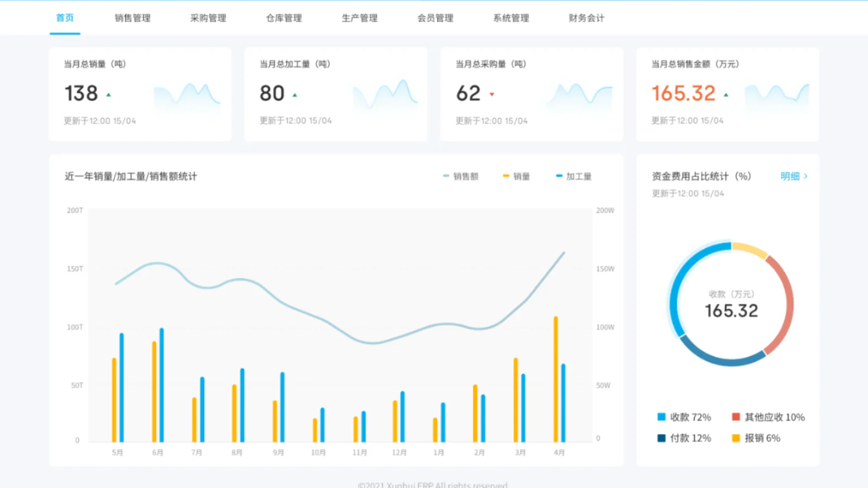The width and height of the screenshot is (868, 488).
Task: Click the sparkline chart in 当月总销量 card
Action: point(187,95)
